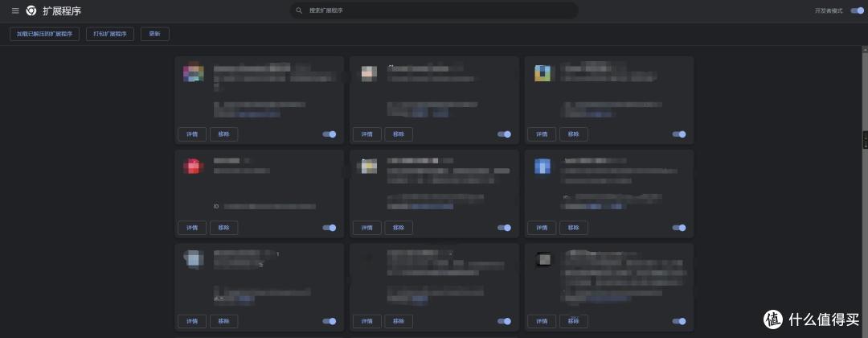Click the multicolor pixelated extension icon
Screen dimensions: 868x338
194,73
